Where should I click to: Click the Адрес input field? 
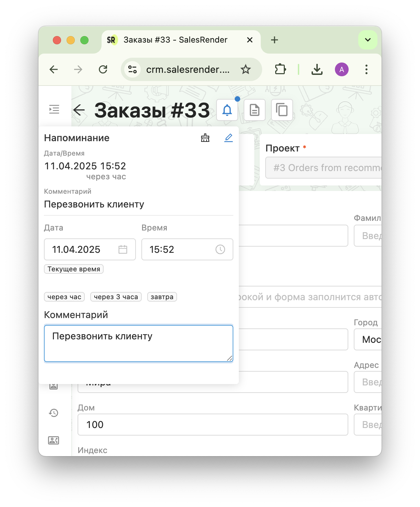click(368, 382)
